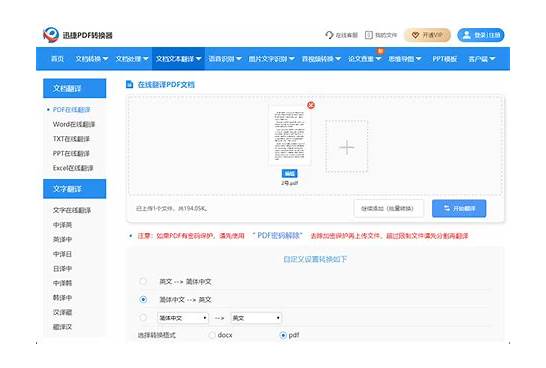Open 英译中 in sidebar
The width and height of the screenshot is (546, 368).
pos(62,240)
